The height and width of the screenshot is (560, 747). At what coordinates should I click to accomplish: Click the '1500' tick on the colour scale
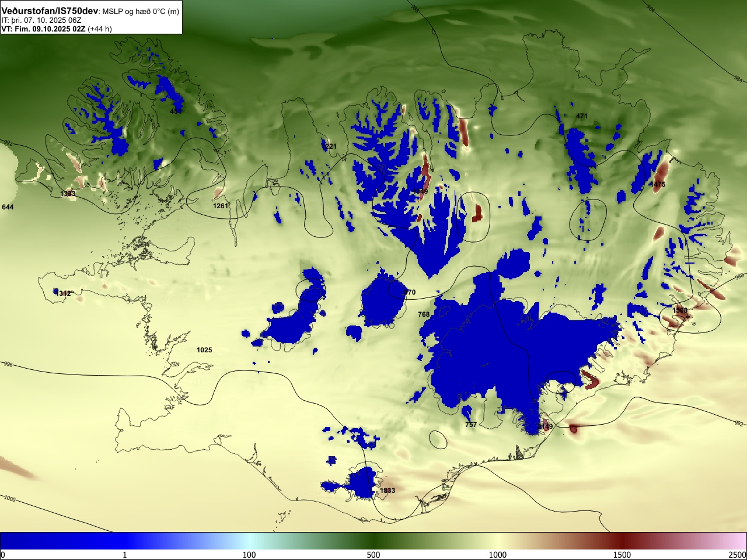click(x=622, y=555)
